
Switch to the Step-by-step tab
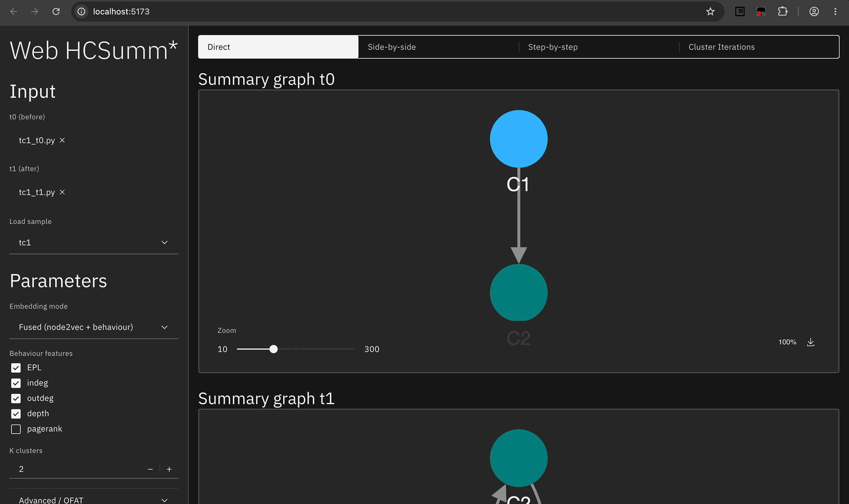click(x=599, y=47)
